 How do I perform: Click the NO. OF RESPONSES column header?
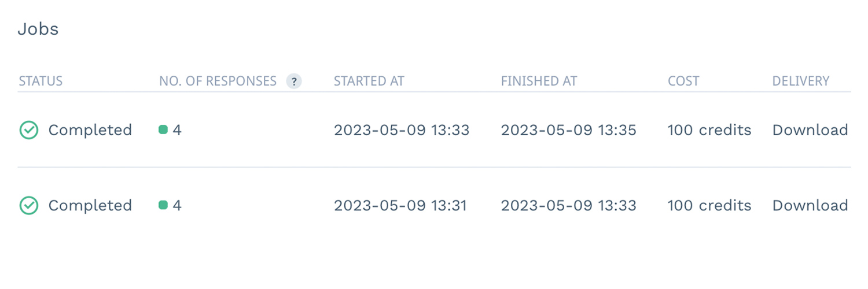(218, 81)
